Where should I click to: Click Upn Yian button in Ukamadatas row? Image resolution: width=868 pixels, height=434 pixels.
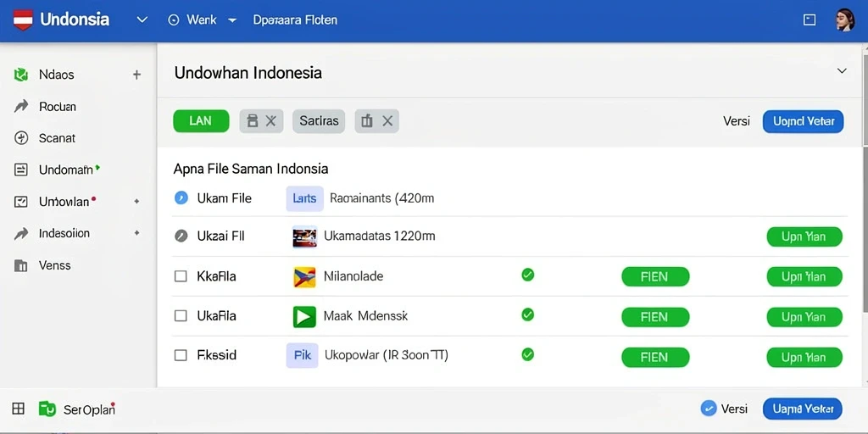pyautogui.click(x=804, y=236)
